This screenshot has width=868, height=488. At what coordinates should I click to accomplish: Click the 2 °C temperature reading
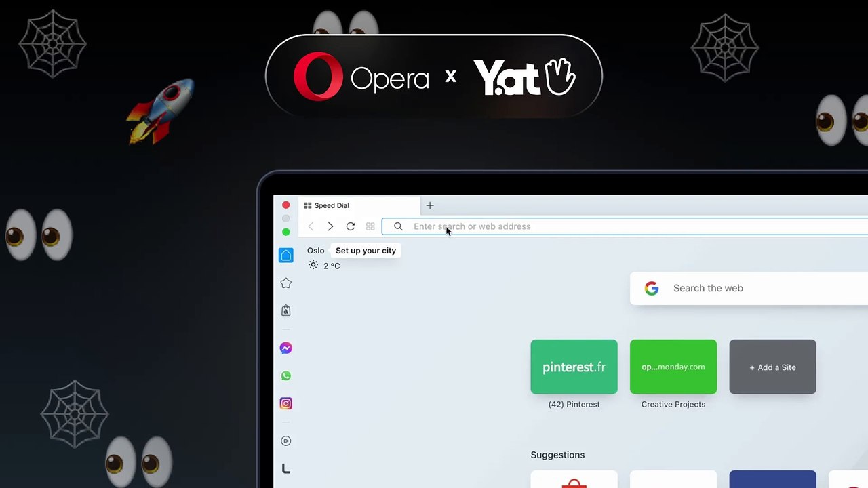[x=332, y=266]
